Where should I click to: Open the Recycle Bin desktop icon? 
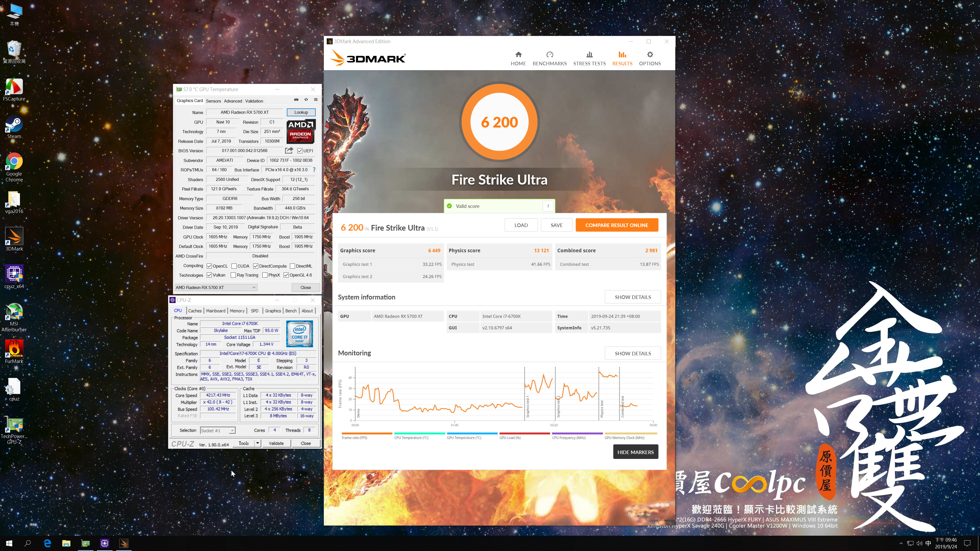[x=14, y=52]
